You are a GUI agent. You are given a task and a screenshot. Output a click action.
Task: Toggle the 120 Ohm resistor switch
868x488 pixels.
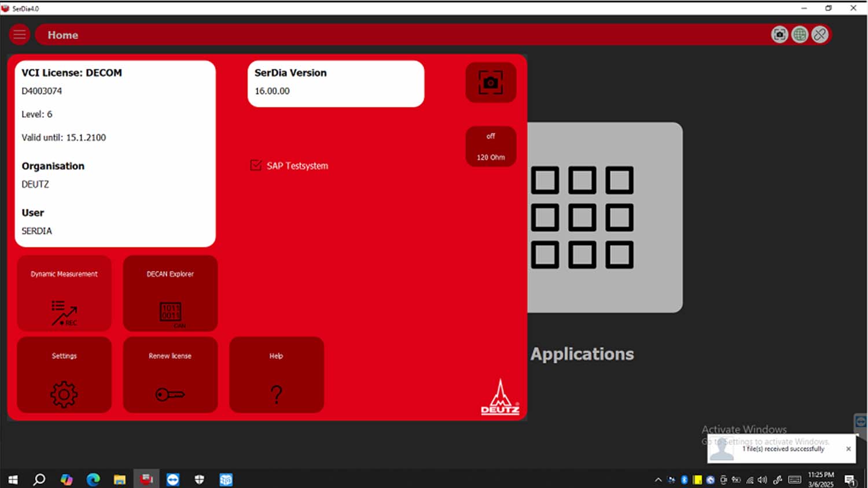point(491,146)
